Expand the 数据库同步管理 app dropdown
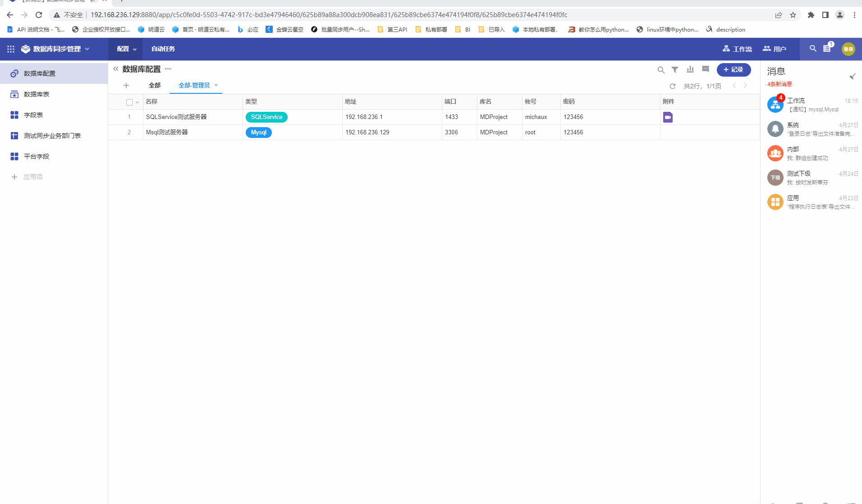This screenshot has width=862, height=504. 87,49
